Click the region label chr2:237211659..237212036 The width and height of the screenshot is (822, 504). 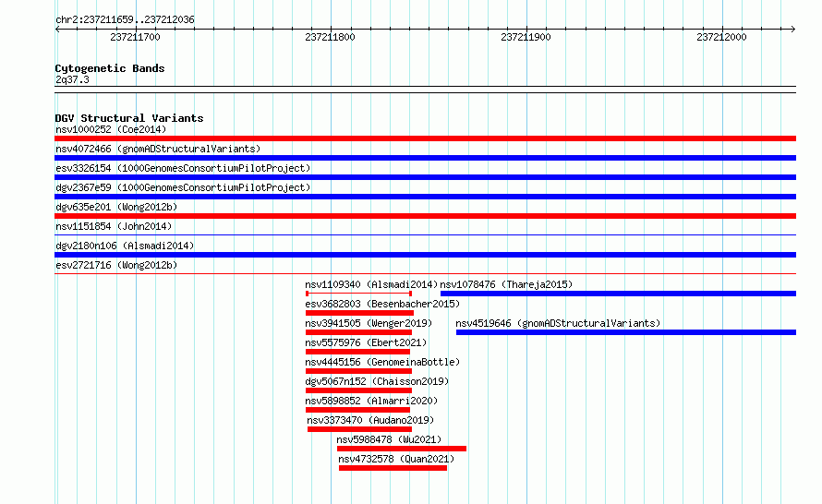(x=125, y=19)
